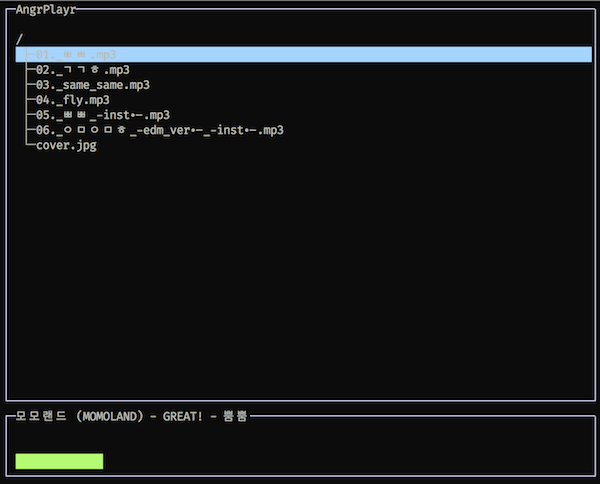The width and height of the screenshot is (600, 484).
Task: Open 03._same_same.mp3 in file tree
Action: coord(93,85)
